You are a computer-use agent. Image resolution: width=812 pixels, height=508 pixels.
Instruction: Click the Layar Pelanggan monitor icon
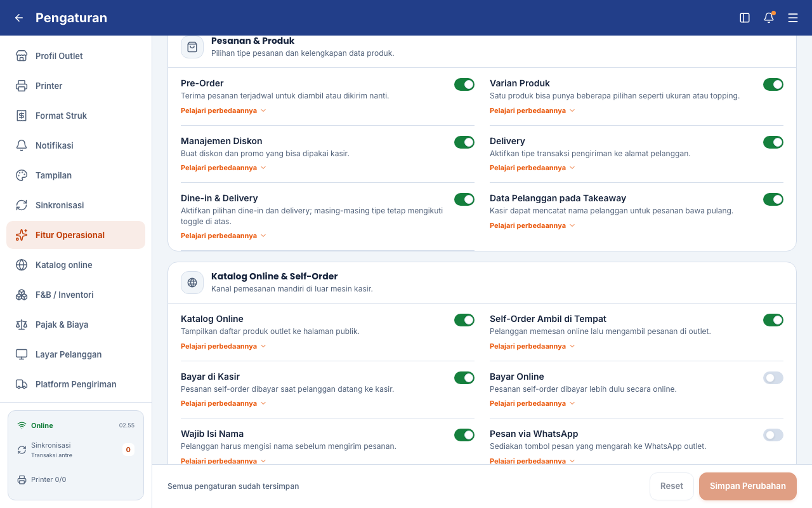click(x=22, y=354)
